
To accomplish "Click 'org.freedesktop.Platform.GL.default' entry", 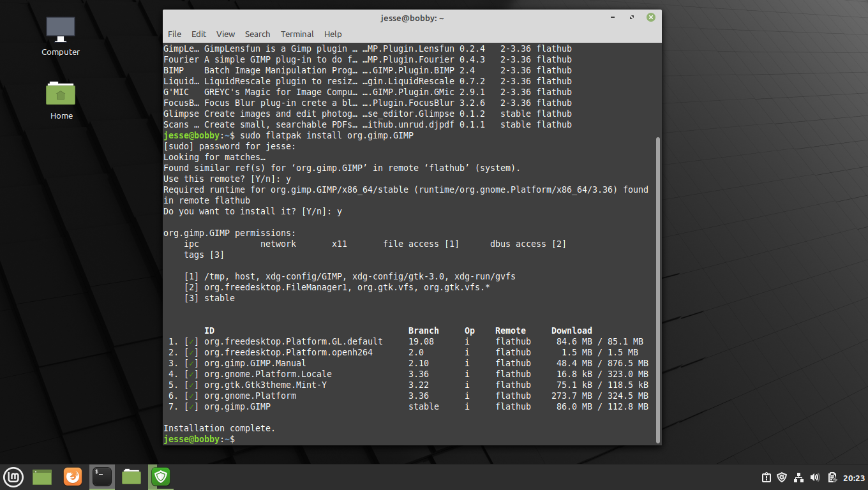I will (x=294, y=341).
